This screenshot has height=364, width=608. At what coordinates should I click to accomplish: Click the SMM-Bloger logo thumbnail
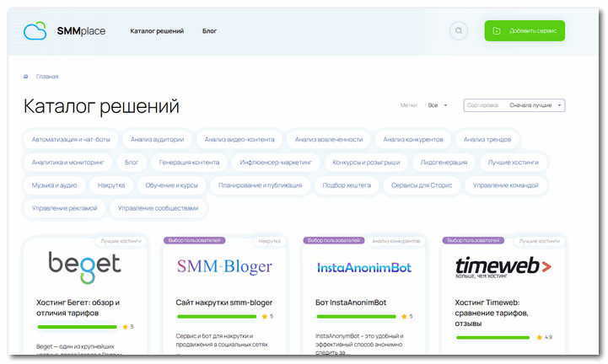(224, 267)
